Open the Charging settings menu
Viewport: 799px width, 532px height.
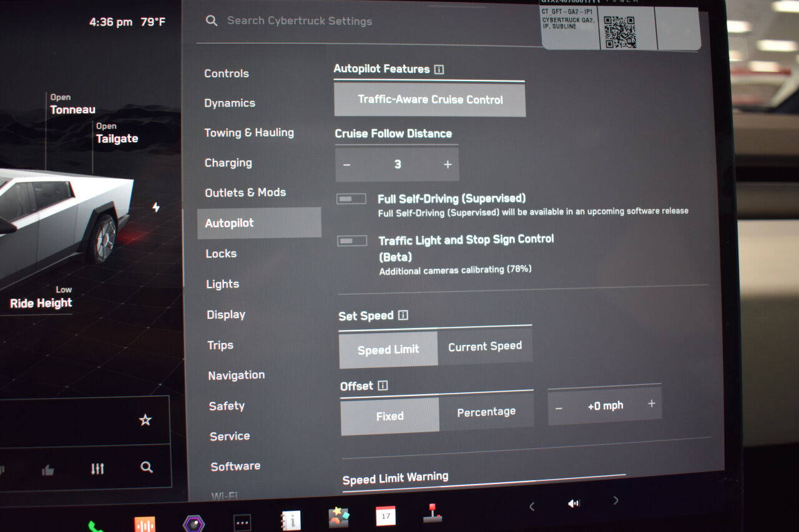(x=228, y=163)
